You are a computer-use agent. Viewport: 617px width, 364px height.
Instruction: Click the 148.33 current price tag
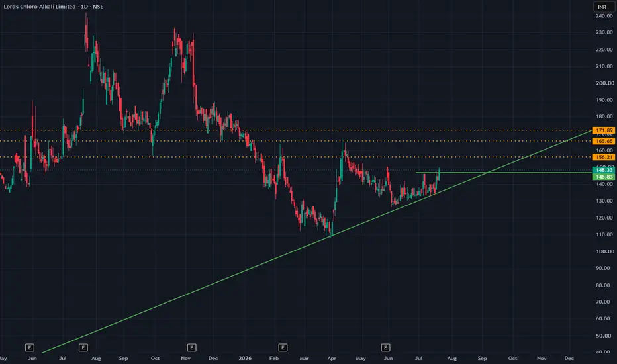[x=604, y=170]
